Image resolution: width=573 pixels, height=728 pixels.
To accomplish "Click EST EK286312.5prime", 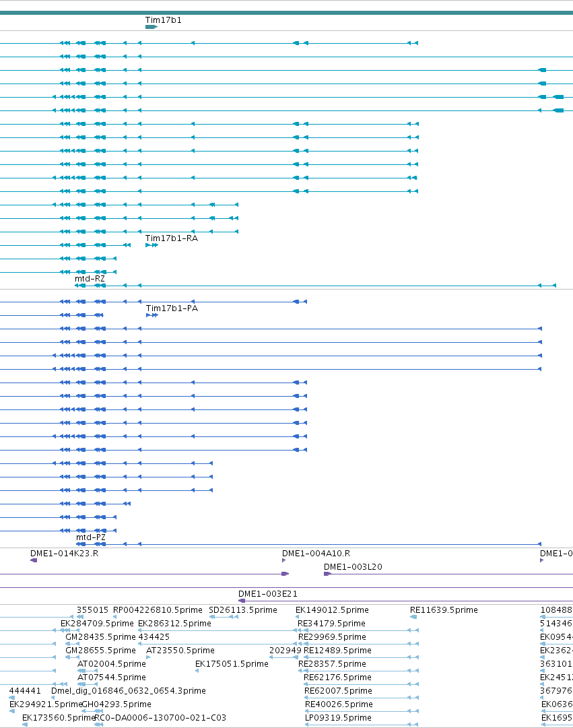I will pyautogui.click(x=174, y=624).
